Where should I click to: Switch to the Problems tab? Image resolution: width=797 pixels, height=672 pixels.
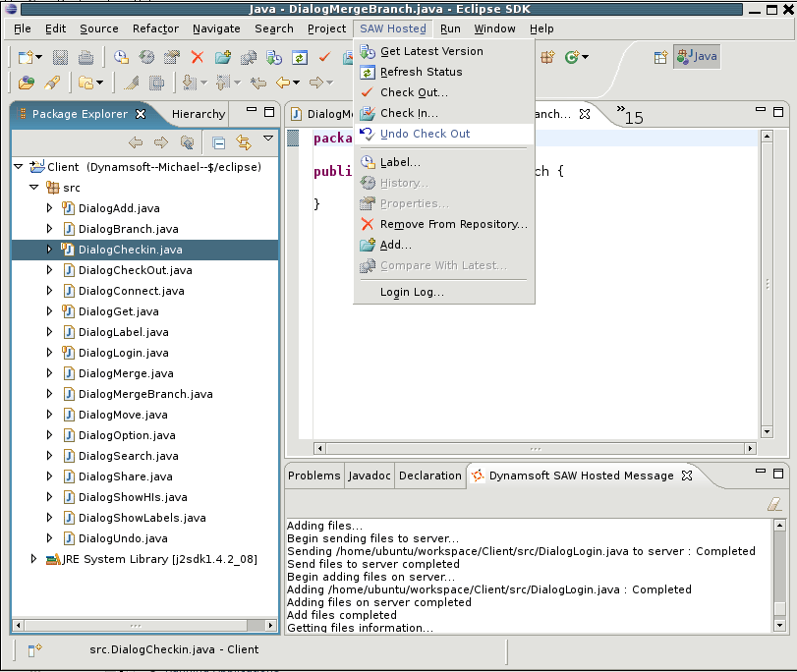(x=313, y=476)
